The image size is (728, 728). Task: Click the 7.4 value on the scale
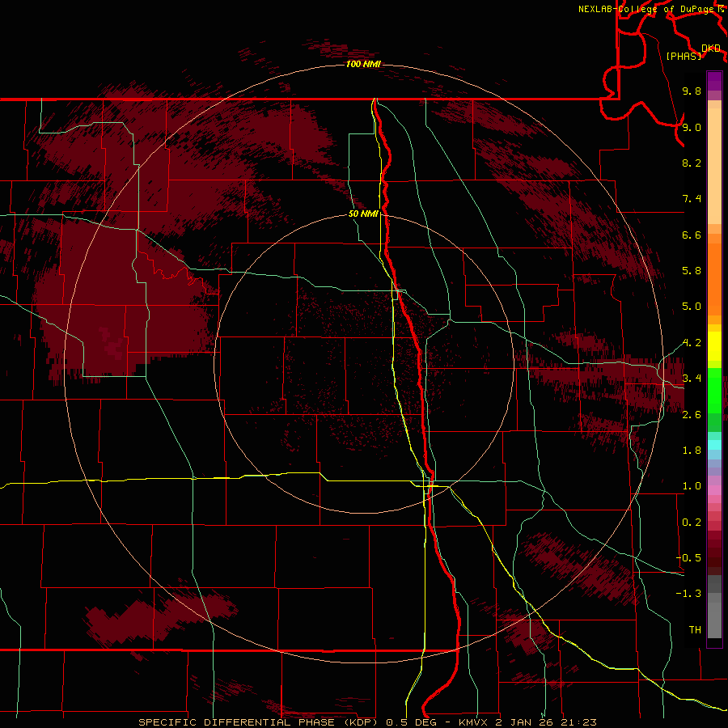tap(692, 199)
